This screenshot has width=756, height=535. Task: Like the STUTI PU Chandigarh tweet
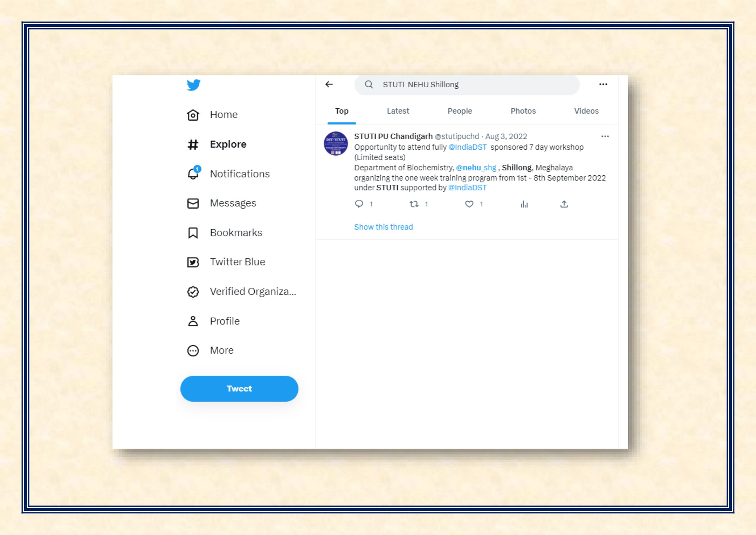tap(469, 204)
